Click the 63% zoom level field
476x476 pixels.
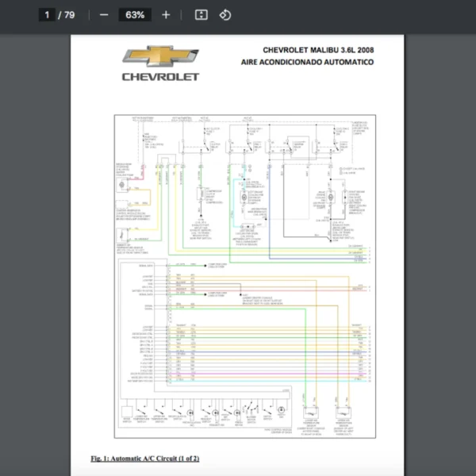pyautogui.click(x=134, y=15)
